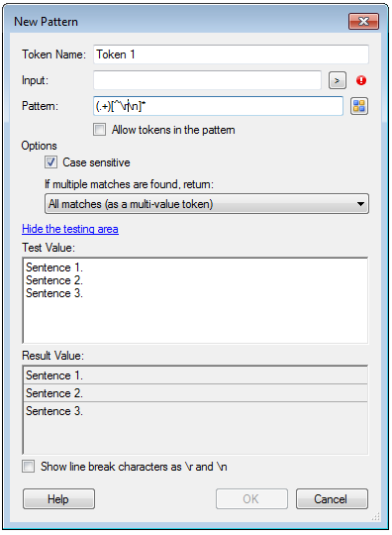Close the New Pattern dialog
Image resolution: width=392 pixels, height=535 pixels.
click(363, 22)
